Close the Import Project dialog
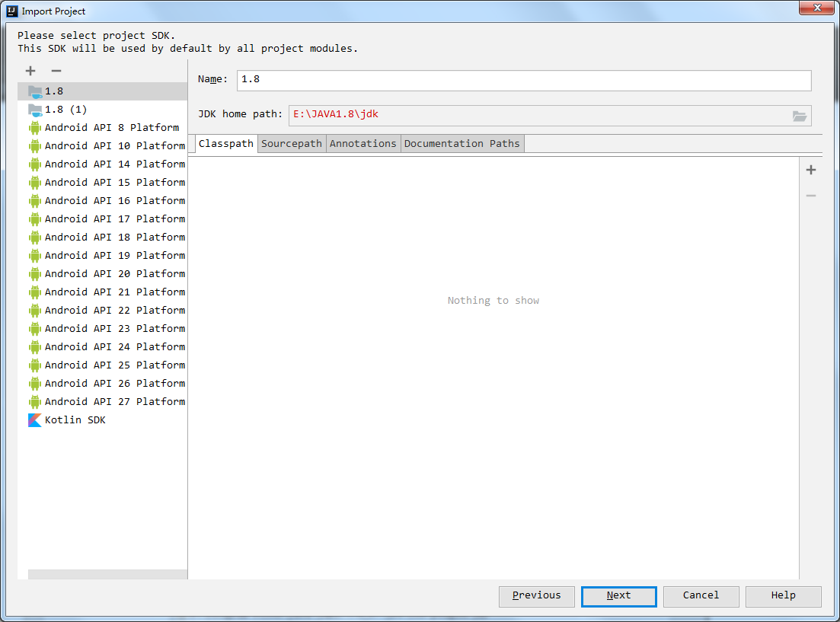Screen dimensions: 840x622 817,8
